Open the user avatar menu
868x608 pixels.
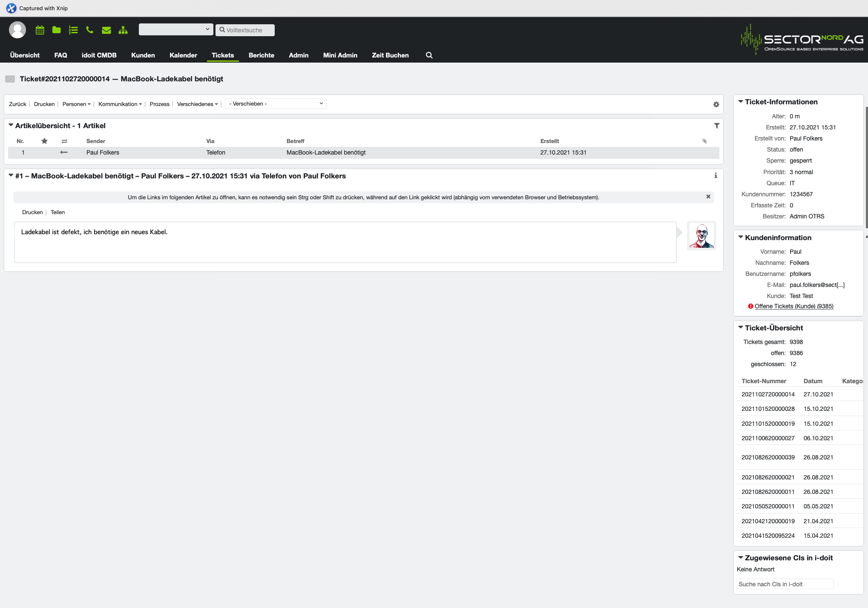coord(17,30)
